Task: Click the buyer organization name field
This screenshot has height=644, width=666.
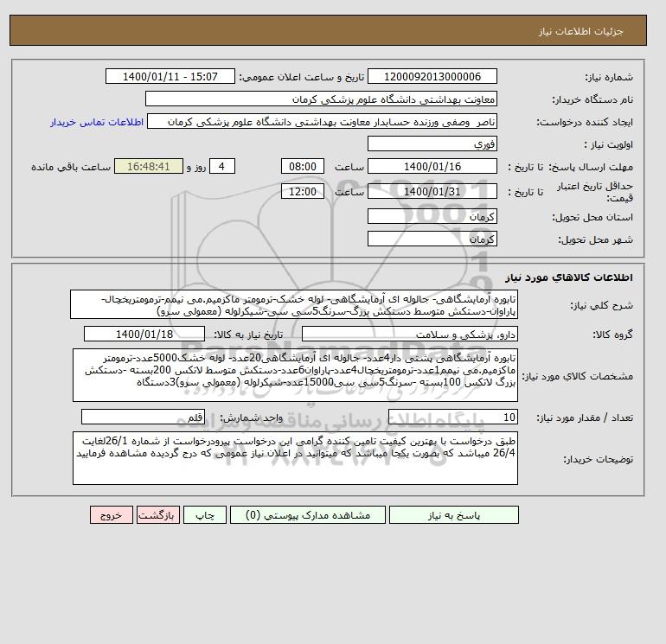Action: coord(321,99)
